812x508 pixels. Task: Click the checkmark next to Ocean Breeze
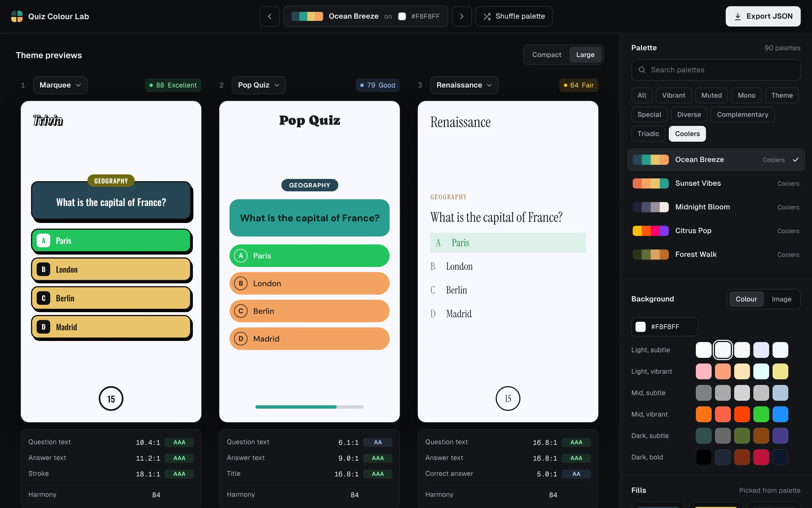point(796,160)
